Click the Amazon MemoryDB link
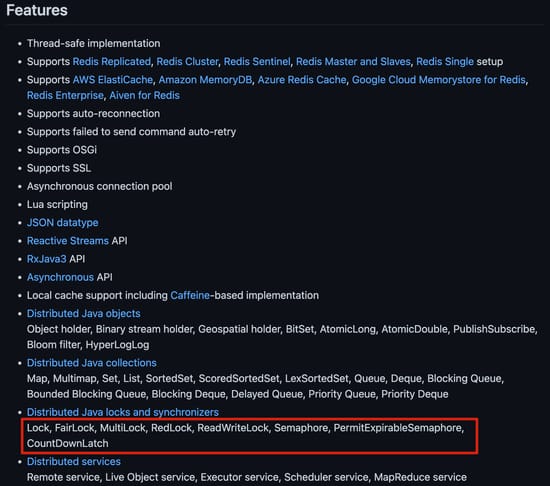 pos(205,80)
